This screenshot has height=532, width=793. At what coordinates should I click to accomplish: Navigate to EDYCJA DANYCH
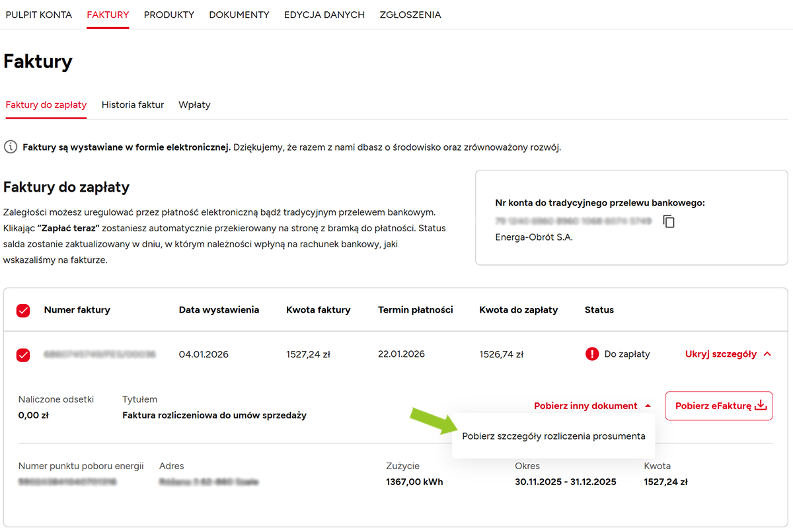[324, 15]
